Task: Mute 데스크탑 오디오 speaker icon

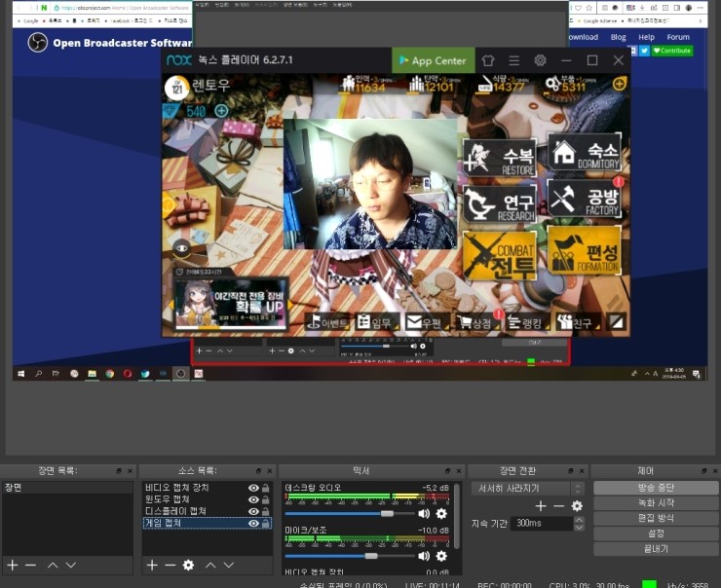Action: click(x=424, y=514)
